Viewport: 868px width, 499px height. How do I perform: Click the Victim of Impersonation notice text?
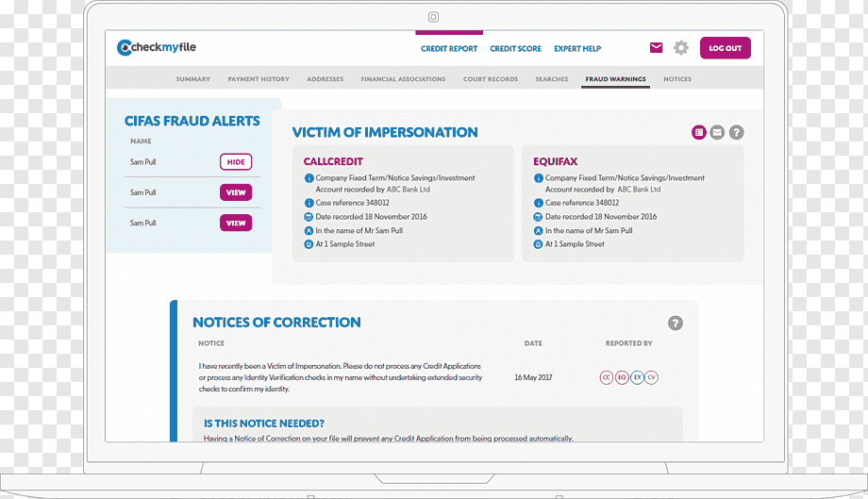pos(341,377)
